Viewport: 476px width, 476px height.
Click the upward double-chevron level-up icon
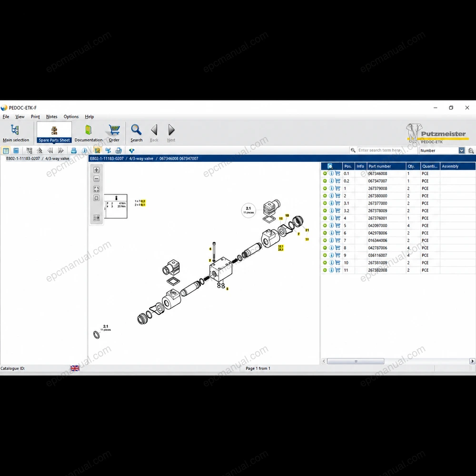(40, 150)
